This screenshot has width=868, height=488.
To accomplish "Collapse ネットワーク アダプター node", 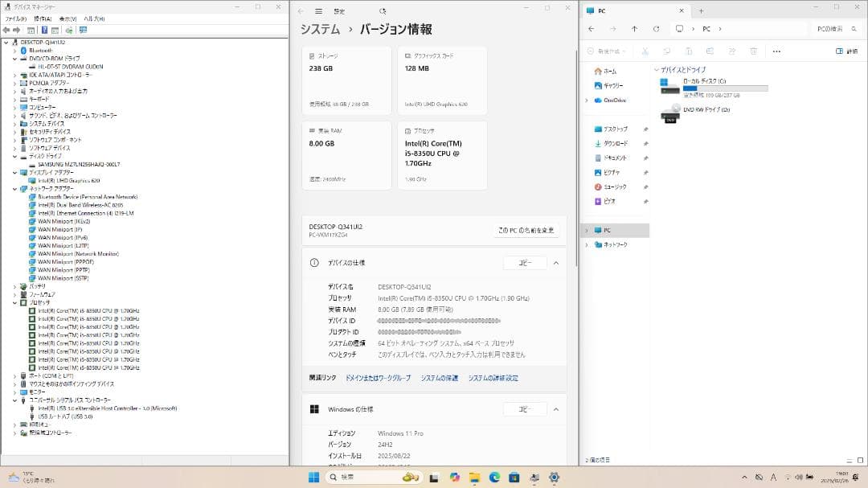I will pos(15,188).
